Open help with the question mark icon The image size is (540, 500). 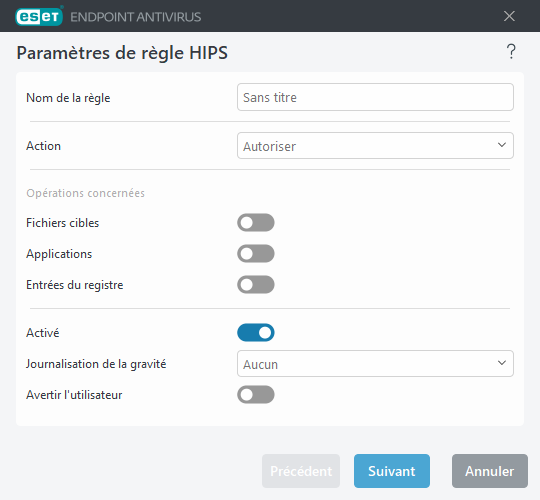(x=511, y=52)
